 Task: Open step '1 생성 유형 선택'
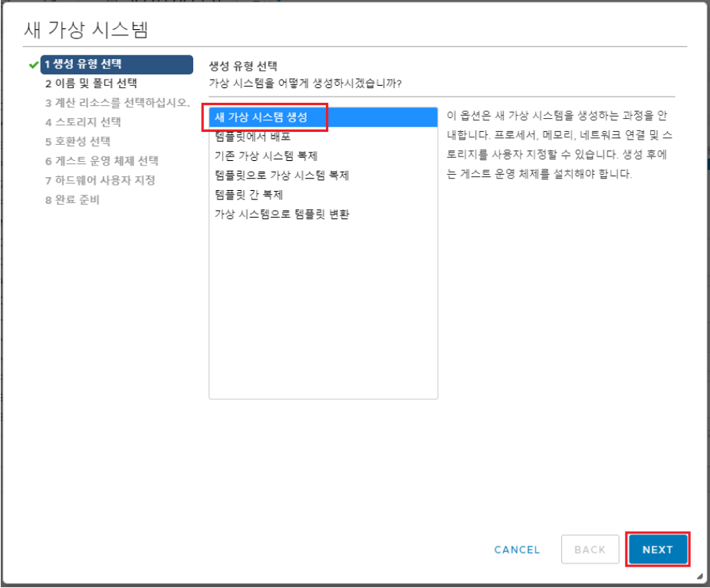(x=117, y=64)
